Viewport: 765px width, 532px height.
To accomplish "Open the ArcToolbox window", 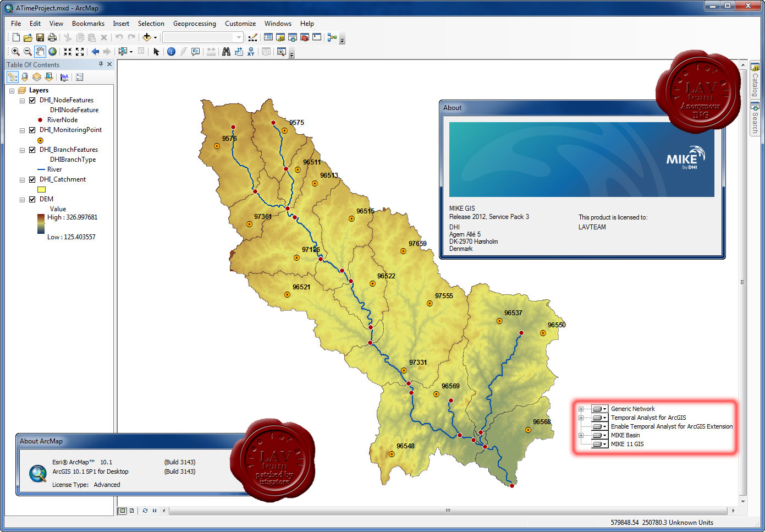I will 304,37.
